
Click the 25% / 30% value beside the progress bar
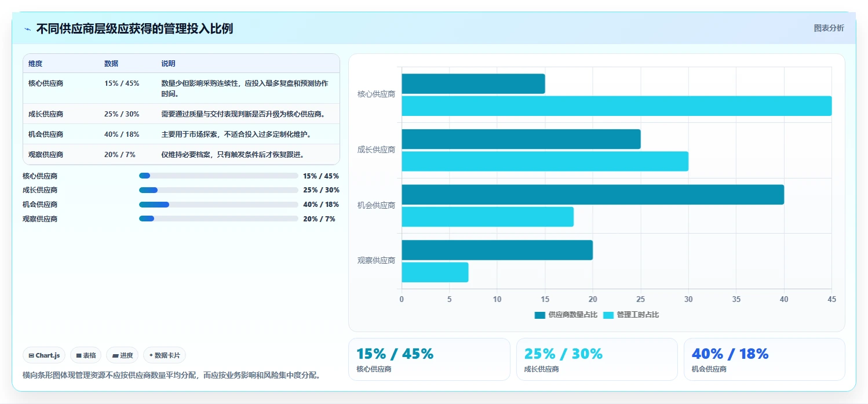(321, 190)
